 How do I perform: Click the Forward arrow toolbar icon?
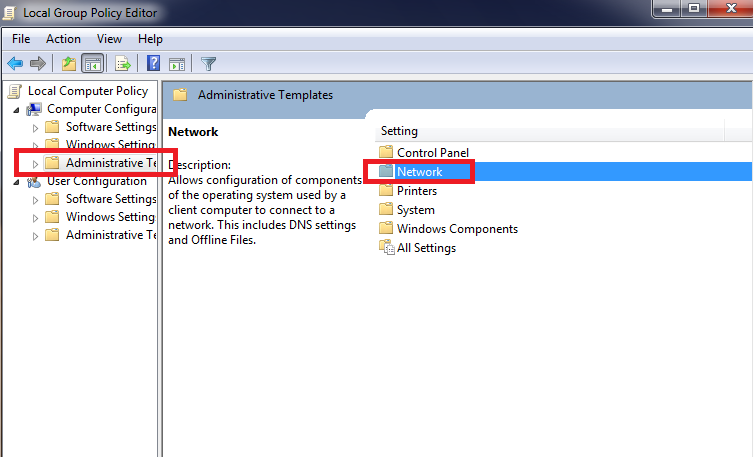pos(38,63)
